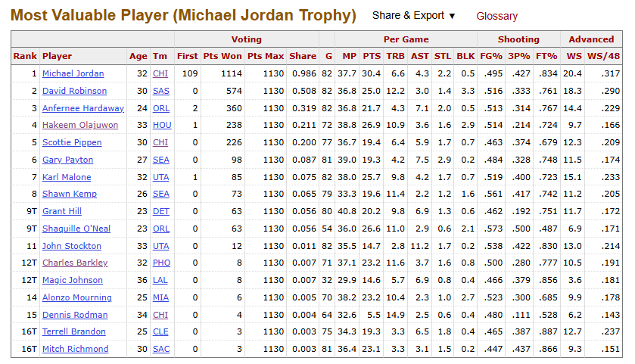Screen dimensions: 635x364
Task: Sort by FG% column header
Action: (491, 56)
